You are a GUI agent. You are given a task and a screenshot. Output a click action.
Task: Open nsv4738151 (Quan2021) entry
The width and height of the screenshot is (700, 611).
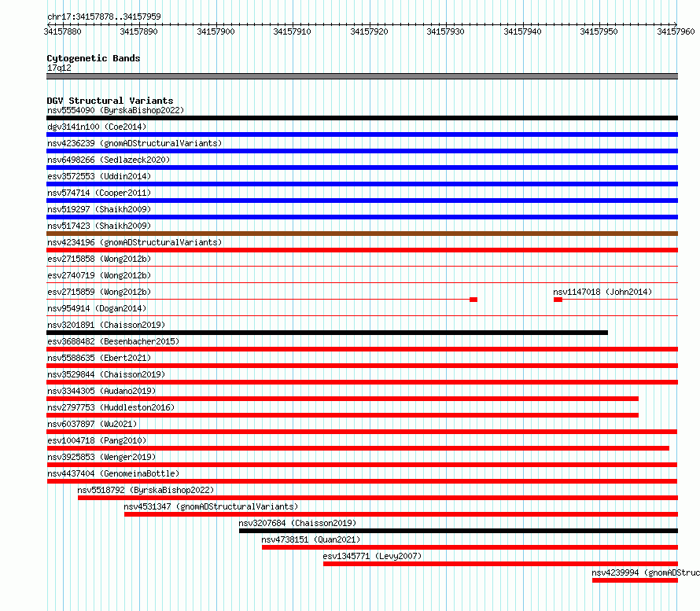tap(311, 539)
